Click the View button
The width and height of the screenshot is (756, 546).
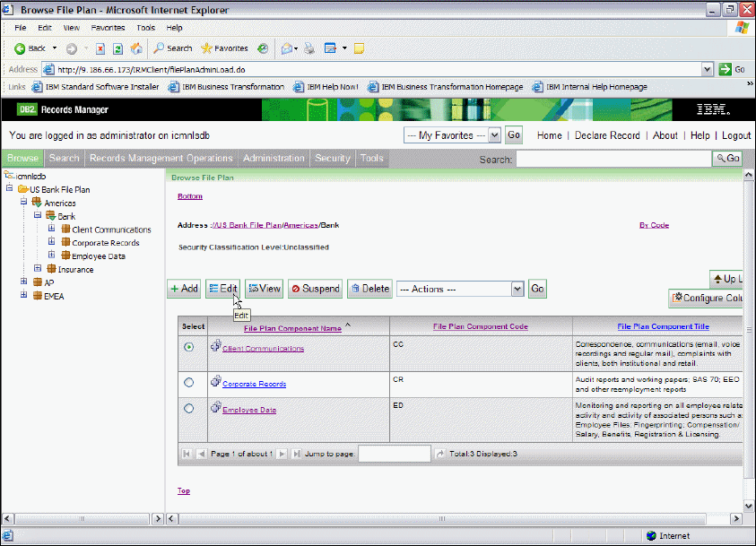[265, 289]
